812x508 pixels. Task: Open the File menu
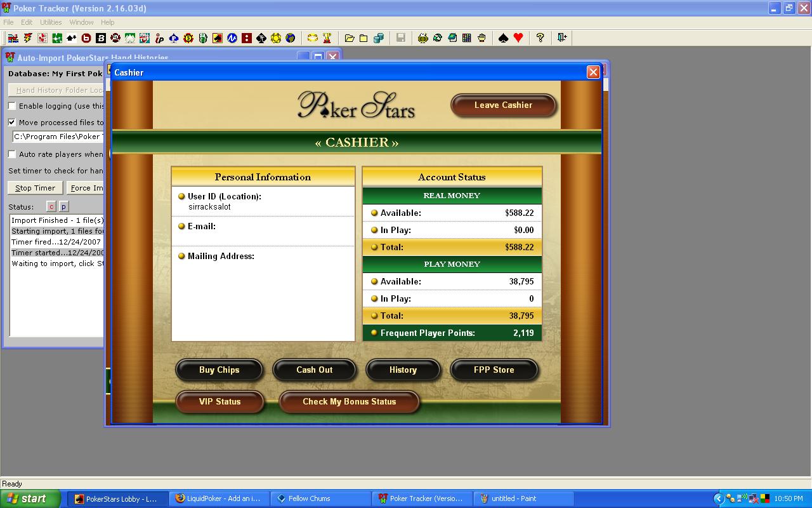(9, 22)
